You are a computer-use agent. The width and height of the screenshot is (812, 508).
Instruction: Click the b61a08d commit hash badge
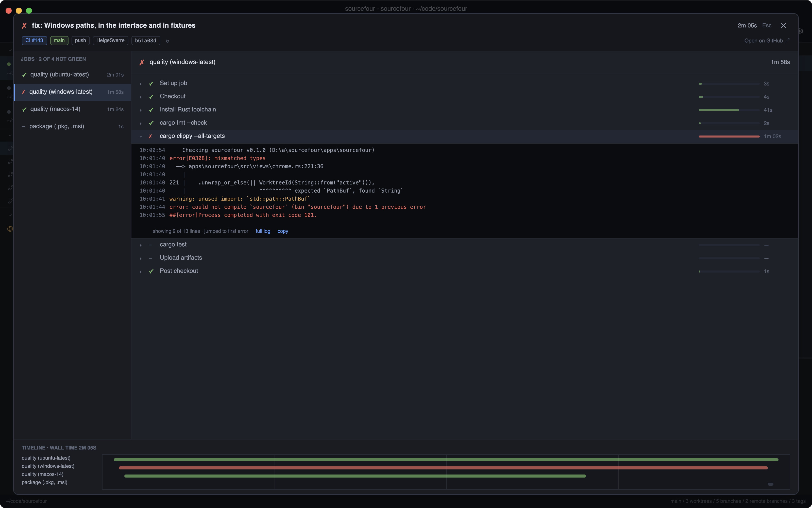(x=145, y=40)
